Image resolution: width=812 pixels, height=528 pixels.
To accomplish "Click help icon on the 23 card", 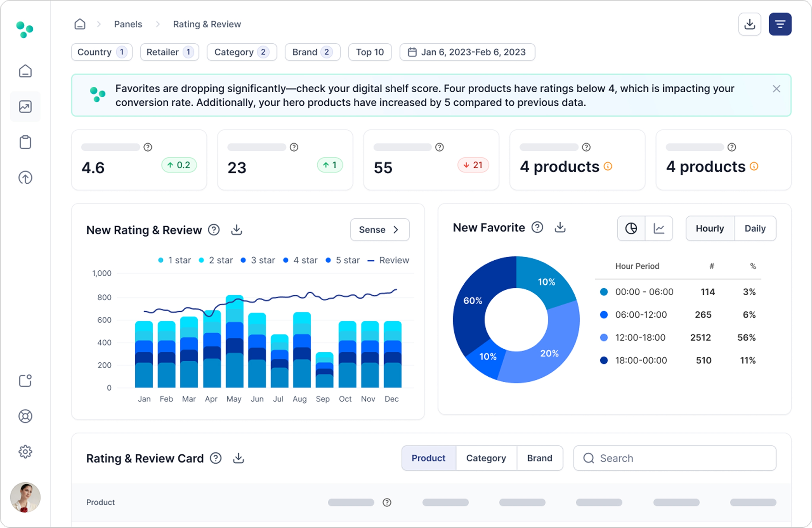I will click(294, 147).
